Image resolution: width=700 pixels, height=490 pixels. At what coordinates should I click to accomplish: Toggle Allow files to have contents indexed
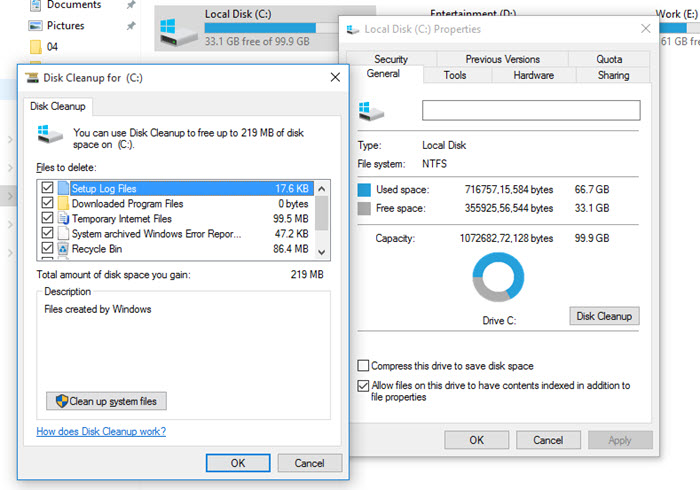point(363,386)
